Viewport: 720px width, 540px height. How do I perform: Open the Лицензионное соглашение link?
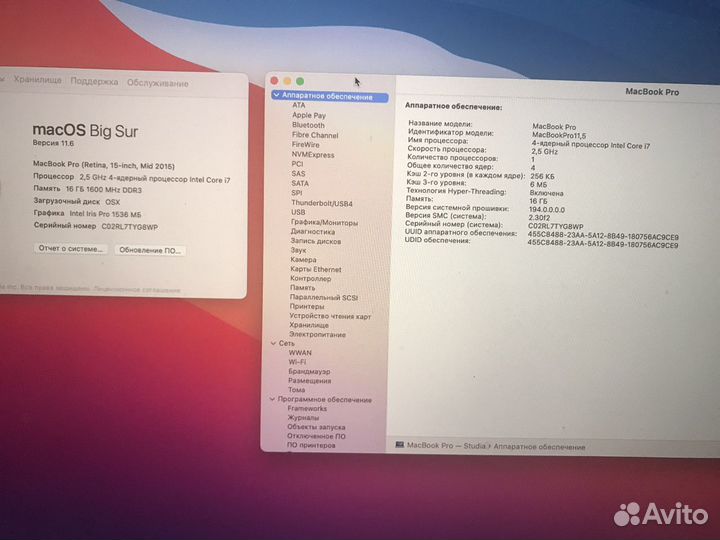point(137,290)
